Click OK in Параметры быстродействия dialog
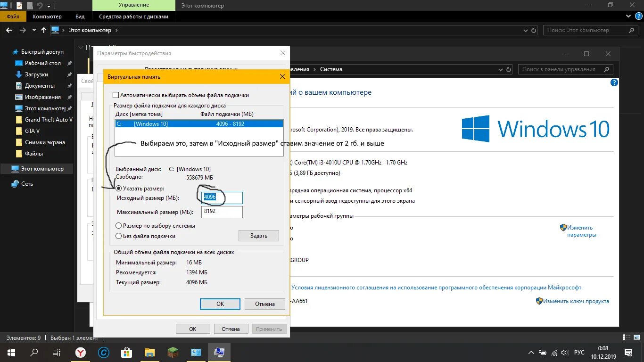This screenshot has width=644, height=362. [192, 329]
